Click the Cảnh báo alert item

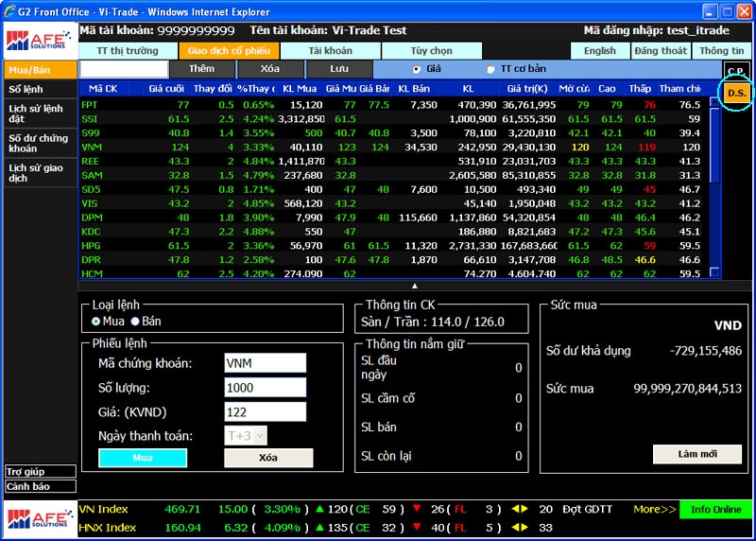point(40,486)
